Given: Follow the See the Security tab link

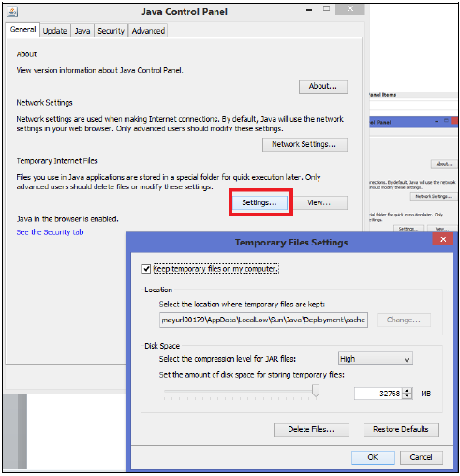Looking at the screenshot, I should pos(50,232).
